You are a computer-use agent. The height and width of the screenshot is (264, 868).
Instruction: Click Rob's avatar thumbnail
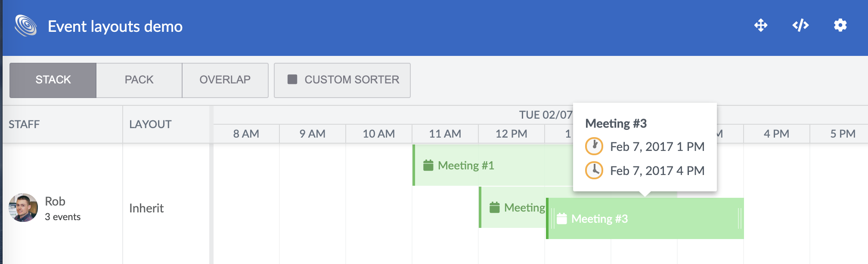pos(23,208)
